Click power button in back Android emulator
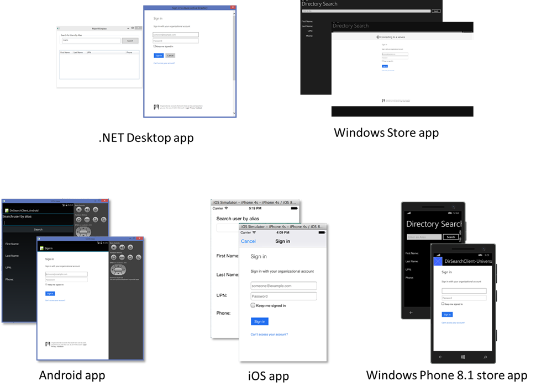Screen dimensions: 536x392 (96, 210)
